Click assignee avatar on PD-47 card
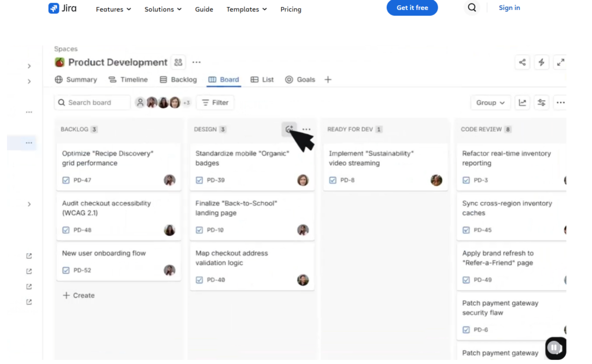Viewport: 592px width, 364px height. [169, 180]
